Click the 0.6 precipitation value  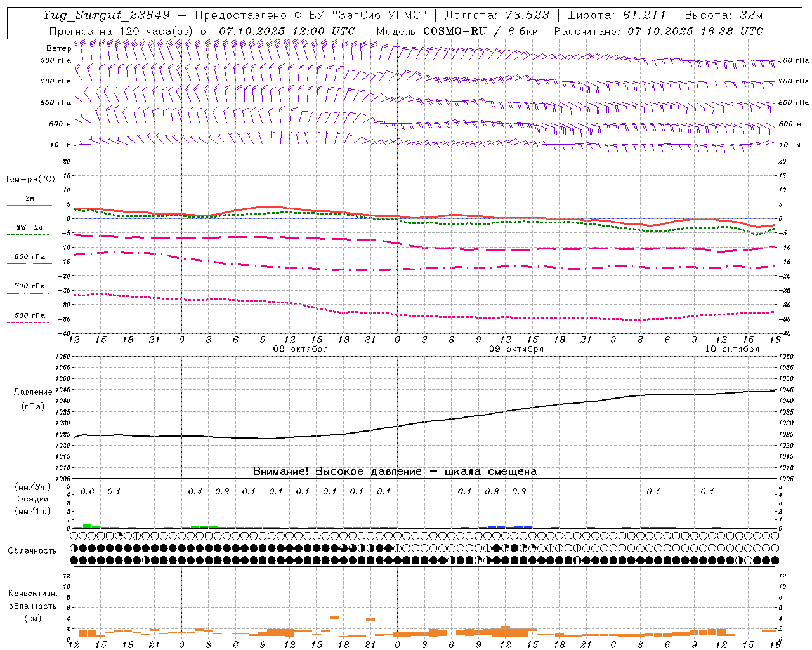tap(87, 492)
